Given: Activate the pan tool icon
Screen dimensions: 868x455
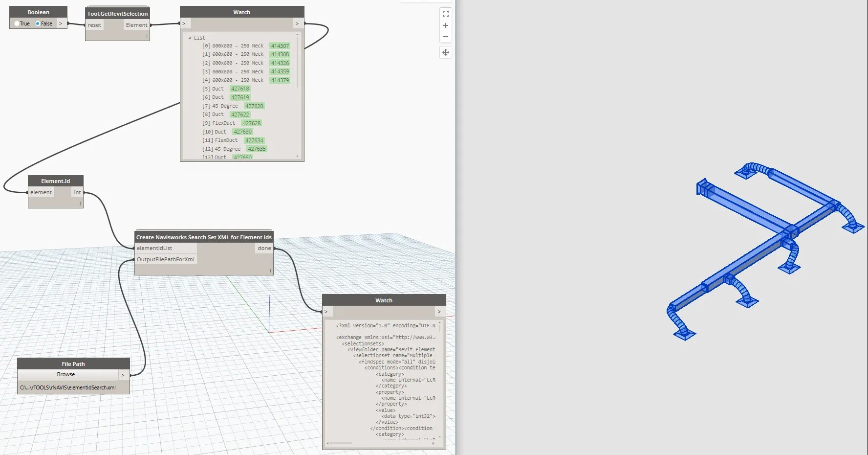Looking at the screenshot, I should coord(445,52).
